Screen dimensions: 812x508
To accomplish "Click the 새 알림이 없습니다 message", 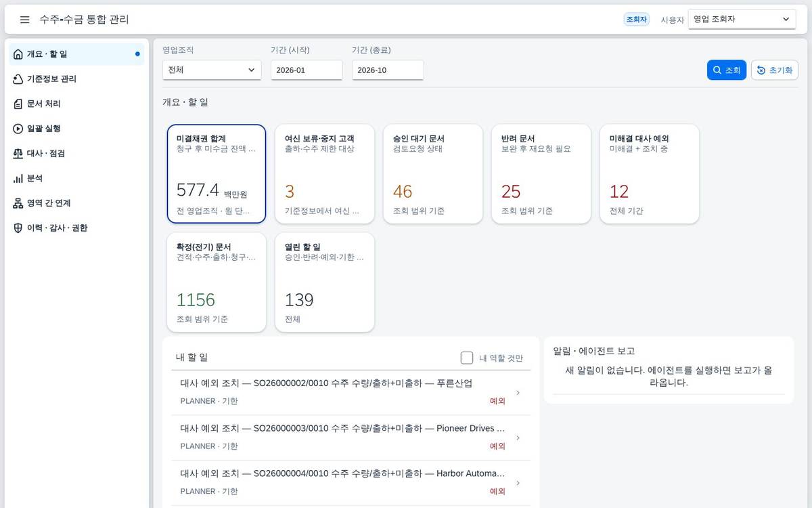I will (669, 376).
